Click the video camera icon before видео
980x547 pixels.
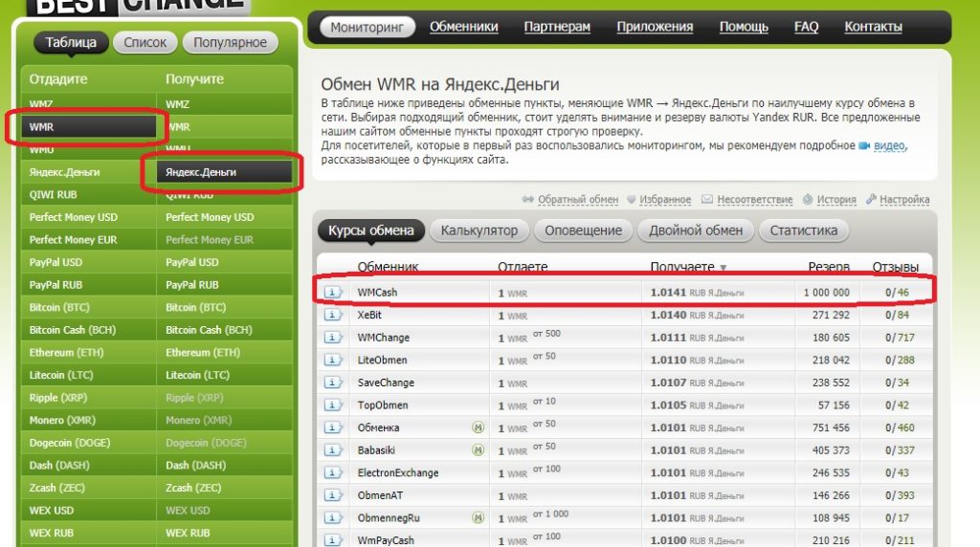[x=864, y=145]
